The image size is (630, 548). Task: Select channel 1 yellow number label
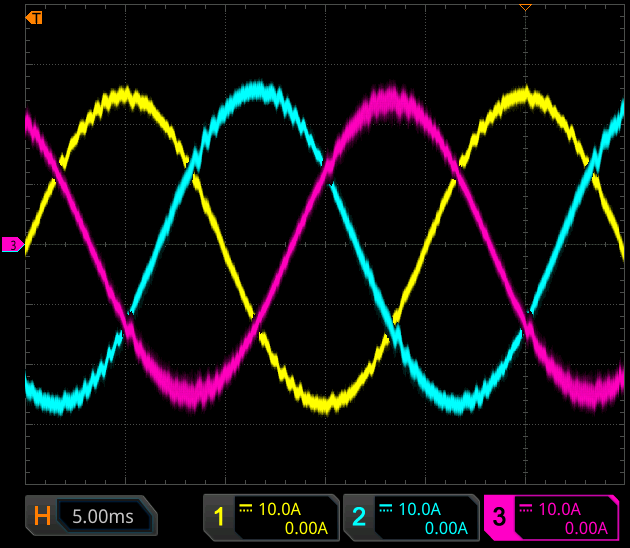(219, 517)
